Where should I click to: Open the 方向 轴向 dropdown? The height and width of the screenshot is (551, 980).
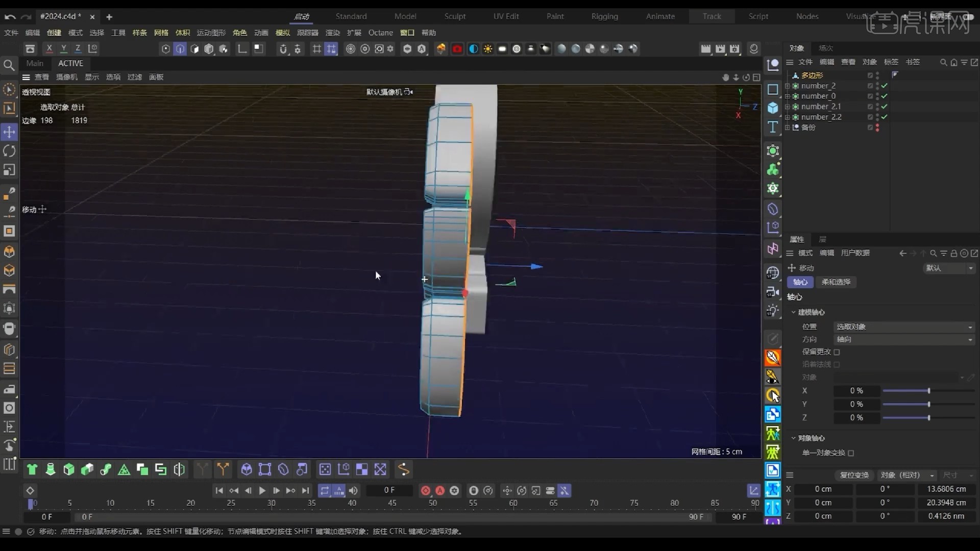pos(904,340)
